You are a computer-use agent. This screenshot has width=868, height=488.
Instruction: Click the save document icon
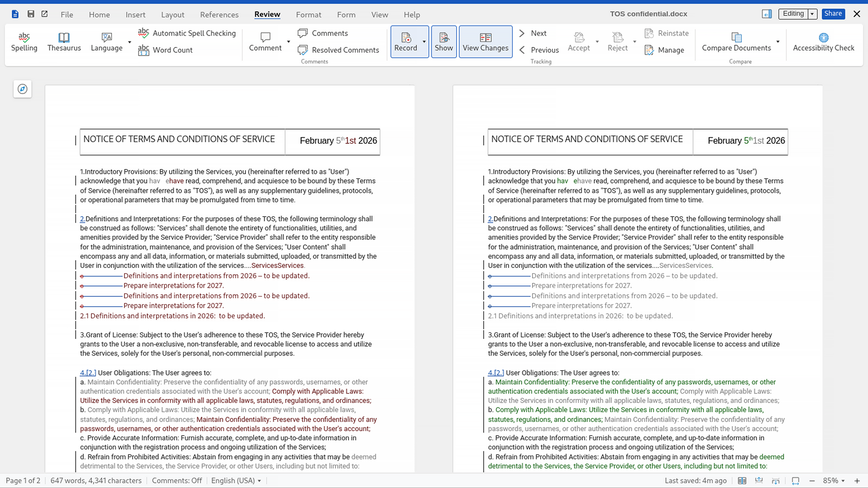[x=31, y=14]
